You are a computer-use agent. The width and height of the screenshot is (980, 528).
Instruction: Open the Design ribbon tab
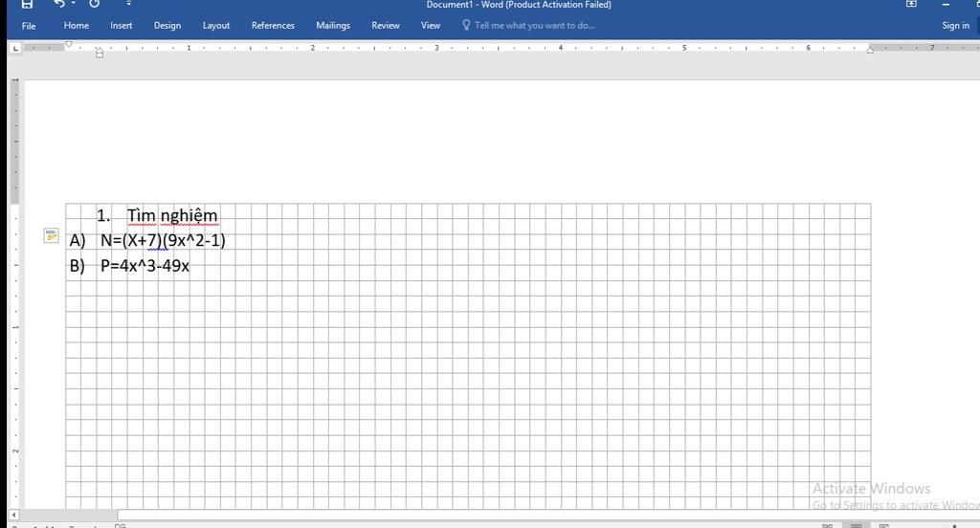167,26
